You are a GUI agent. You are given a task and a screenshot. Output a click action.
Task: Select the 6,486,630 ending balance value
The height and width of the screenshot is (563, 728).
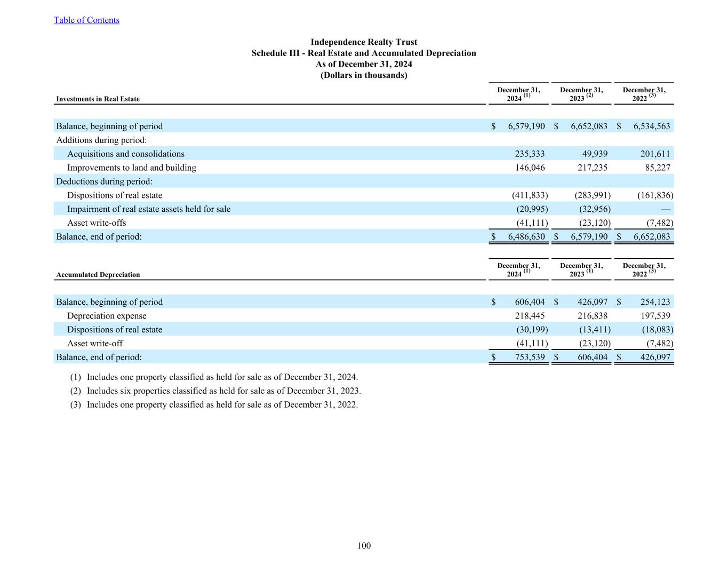point(526,236)
